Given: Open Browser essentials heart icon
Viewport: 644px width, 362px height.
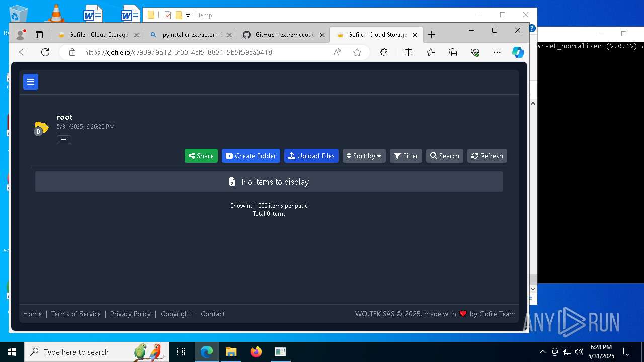Looking at the screenshot, I should [x=475, y=52].
